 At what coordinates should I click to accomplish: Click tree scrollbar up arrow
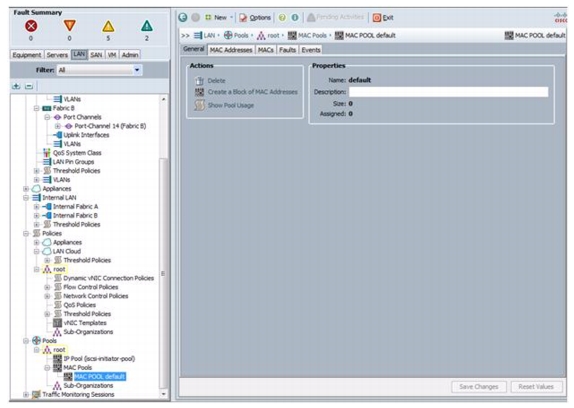pyautogui.click(x=163, y=99)
